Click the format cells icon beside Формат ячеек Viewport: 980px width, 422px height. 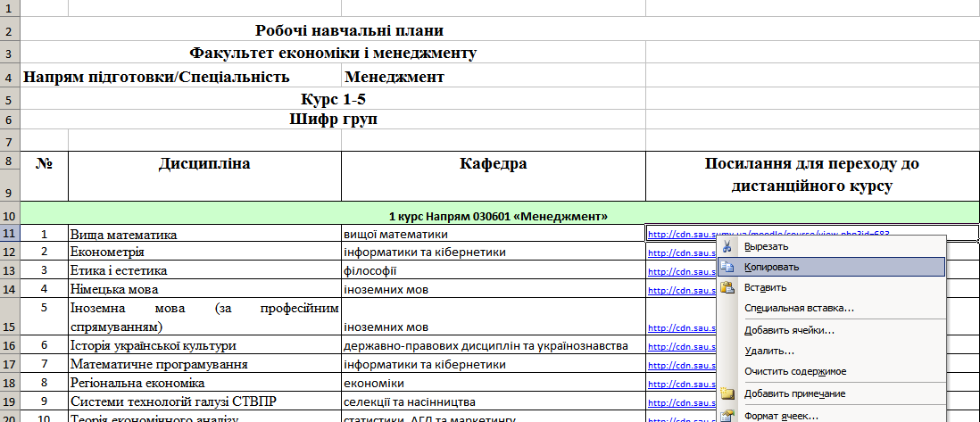click(727, 416)
